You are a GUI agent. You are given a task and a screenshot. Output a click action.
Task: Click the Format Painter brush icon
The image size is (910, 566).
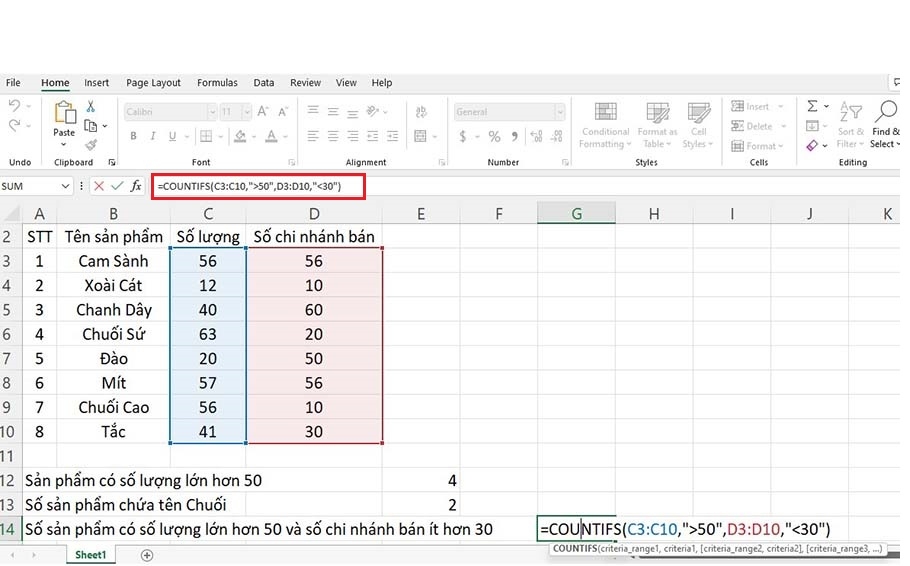[x=91, y=145]
